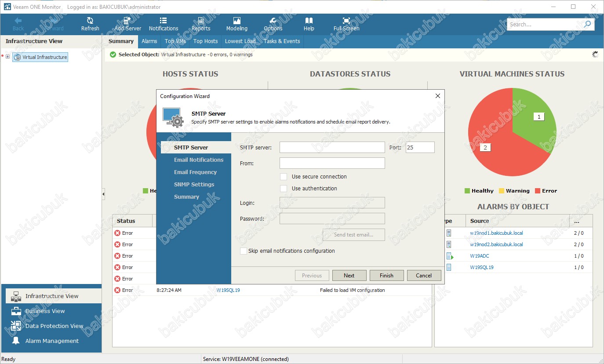Click the Send test email button
This screenshot has height=364, width=604.
point(353,235)
